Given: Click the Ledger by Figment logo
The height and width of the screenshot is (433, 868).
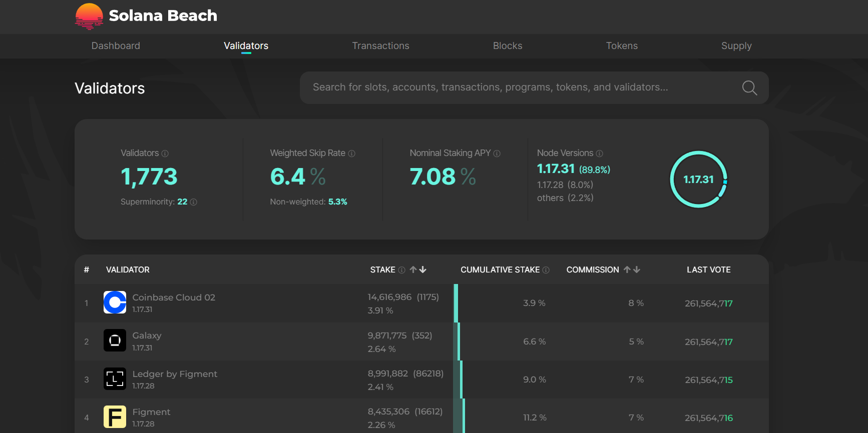Looking at the screenshot, I should coord(115,378).
